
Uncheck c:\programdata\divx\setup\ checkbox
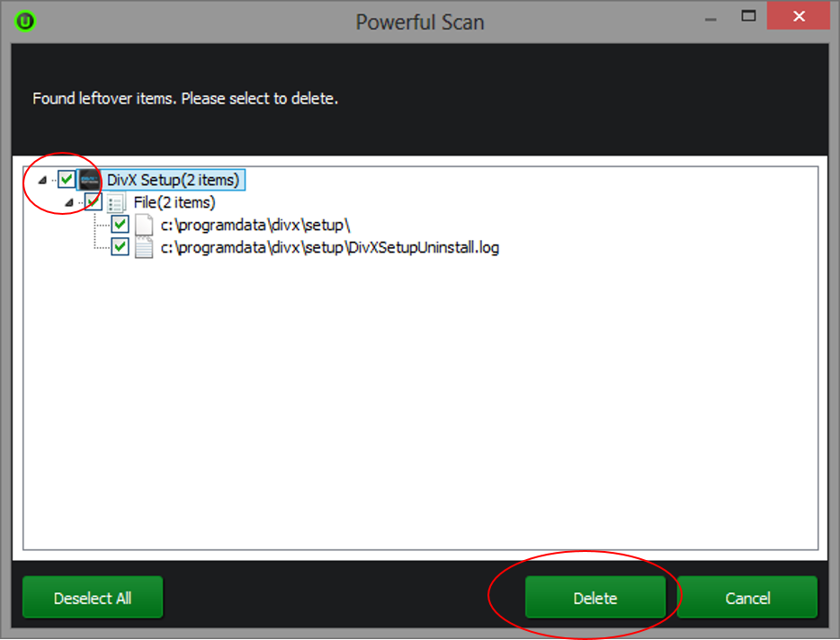tap(120, 225)
